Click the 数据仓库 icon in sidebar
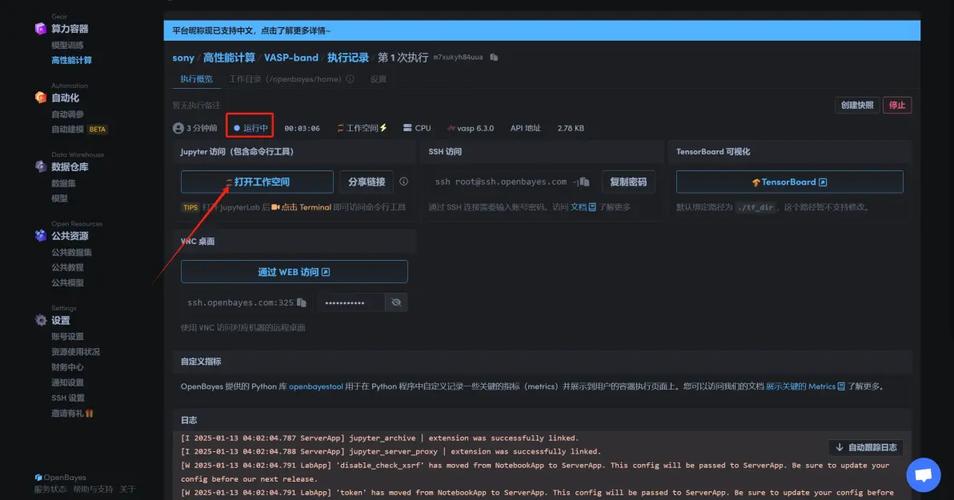954x500 pixels. tap(41, 167)
